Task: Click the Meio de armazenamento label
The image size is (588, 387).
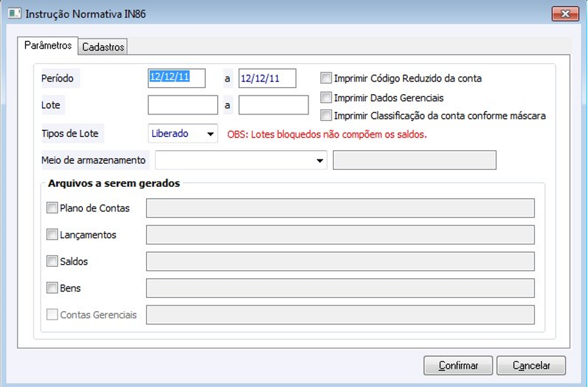Action: pyautogui.click(x=93, y=160)
